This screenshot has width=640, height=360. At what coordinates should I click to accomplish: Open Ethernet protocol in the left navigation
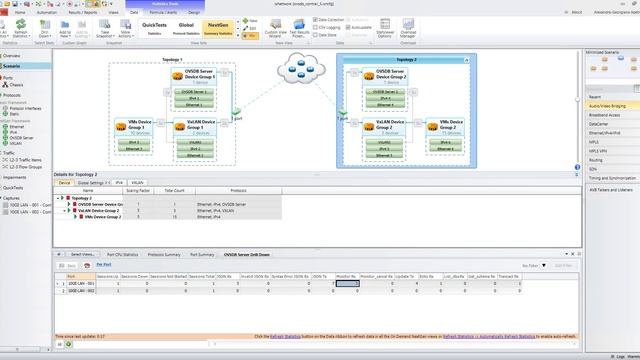13,127
